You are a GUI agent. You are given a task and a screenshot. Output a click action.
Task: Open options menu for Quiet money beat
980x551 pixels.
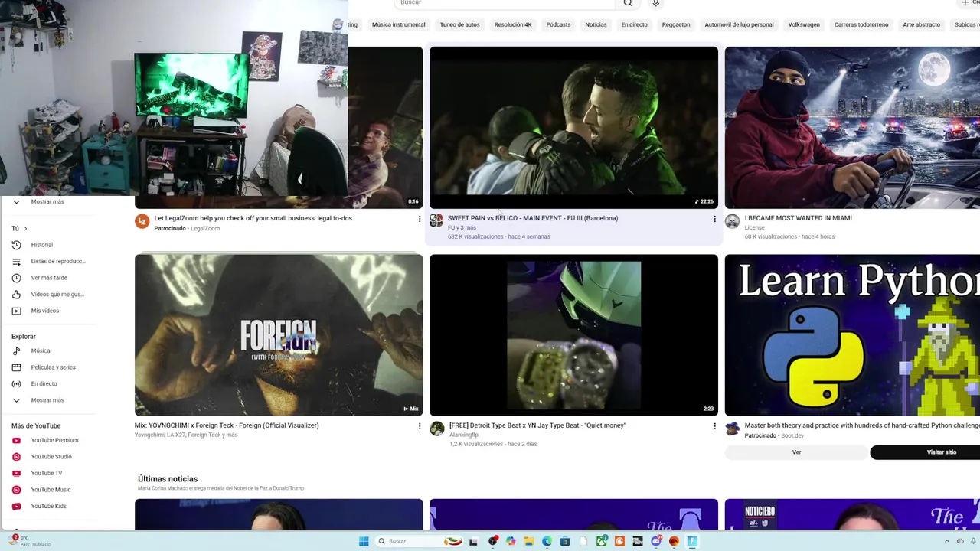pyautogui.click(x=714, y=426)
